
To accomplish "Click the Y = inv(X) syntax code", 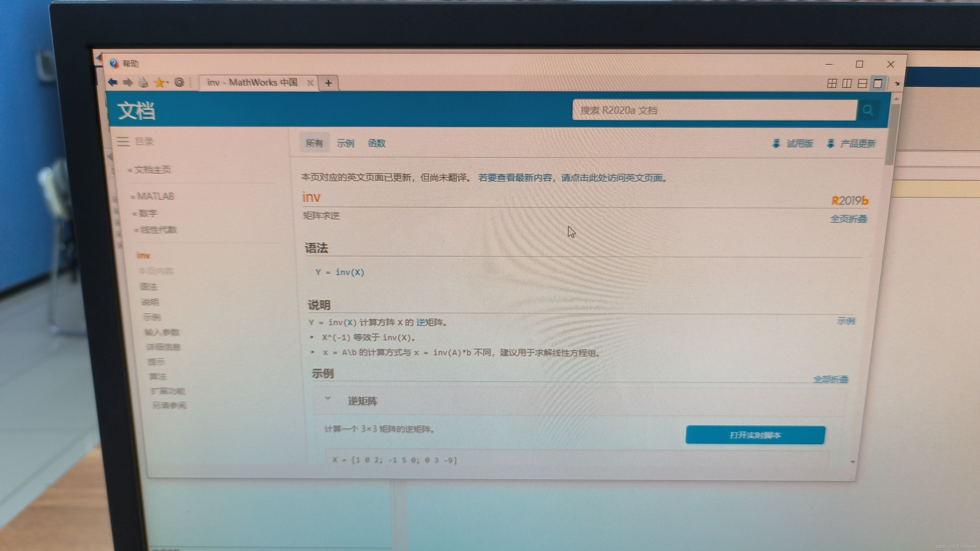I will point(340,272).
